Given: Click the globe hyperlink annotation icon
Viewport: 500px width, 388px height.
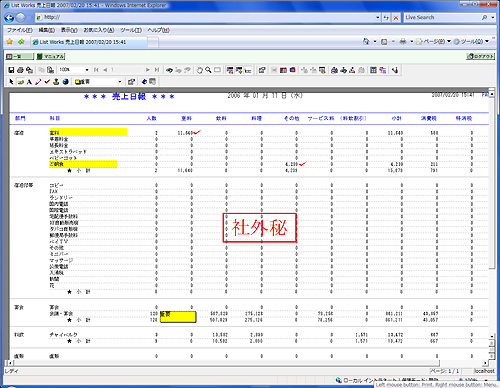Looking at the screenshot, I should [65, 81].
